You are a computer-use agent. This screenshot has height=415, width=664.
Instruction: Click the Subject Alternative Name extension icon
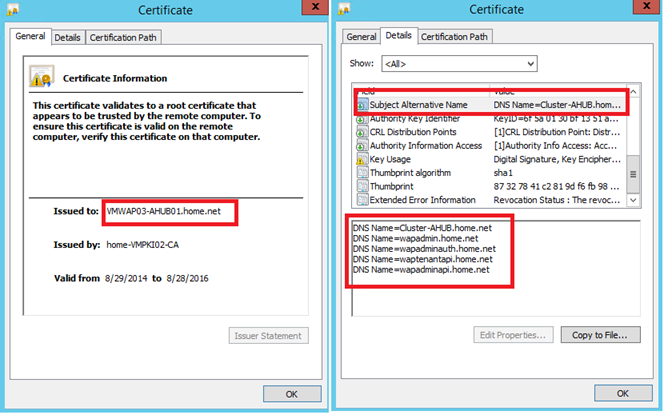362,105
